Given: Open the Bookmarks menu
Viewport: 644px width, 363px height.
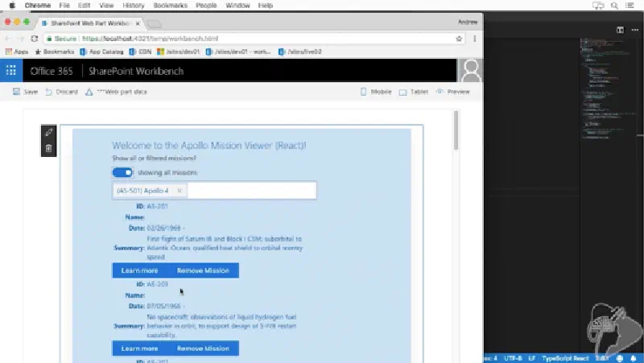Looking at the screenshot, I should (x=170, y=6).
